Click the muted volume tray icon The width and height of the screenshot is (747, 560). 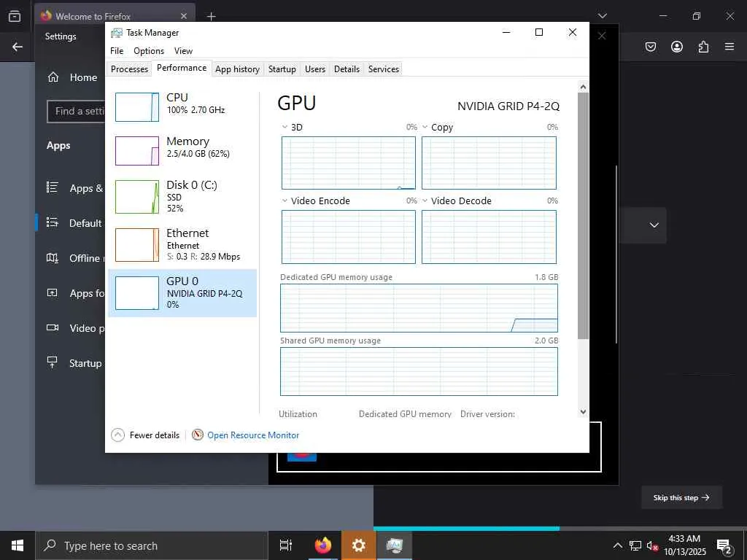pos(652,545)
